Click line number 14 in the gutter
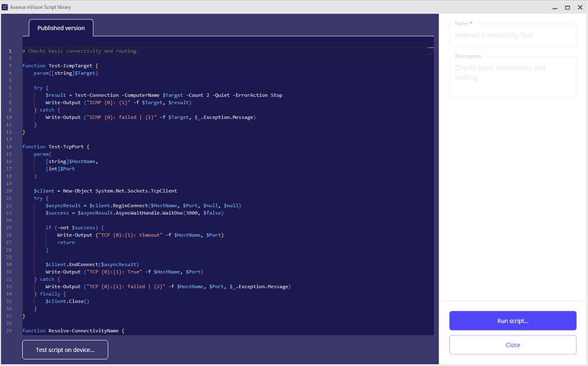Image resolution: width=588 pixels, height=366 pixels. (9, 147)
